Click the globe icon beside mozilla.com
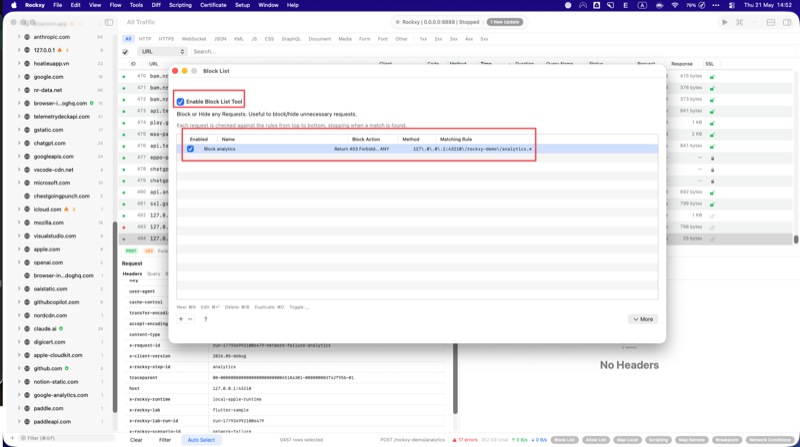The image size is (800, 447). (27, 223)
